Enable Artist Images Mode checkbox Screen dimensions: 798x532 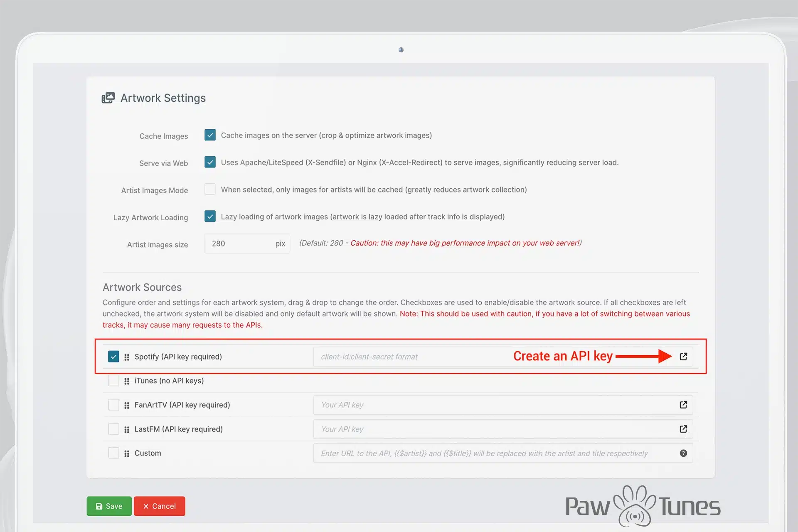[210, 189]
